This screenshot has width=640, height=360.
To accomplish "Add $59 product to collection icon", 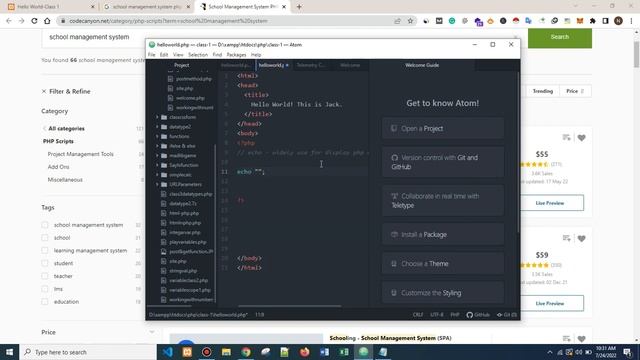I will (567, 238).
